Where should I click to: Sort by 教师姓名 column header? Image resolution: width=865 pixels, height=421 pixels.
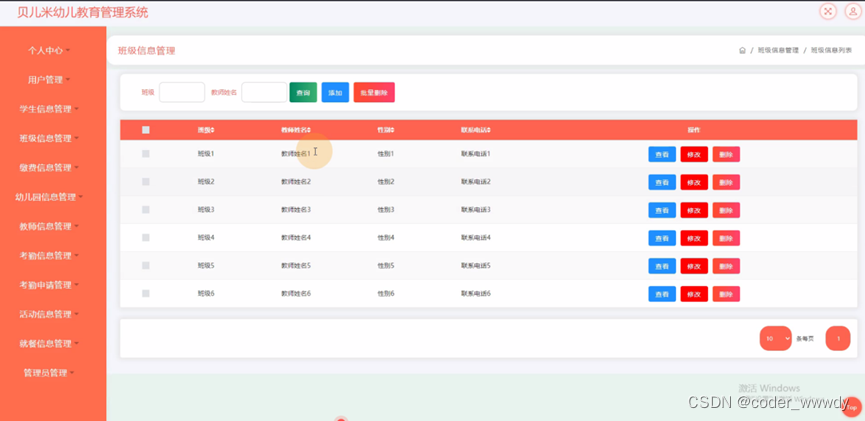296,130
